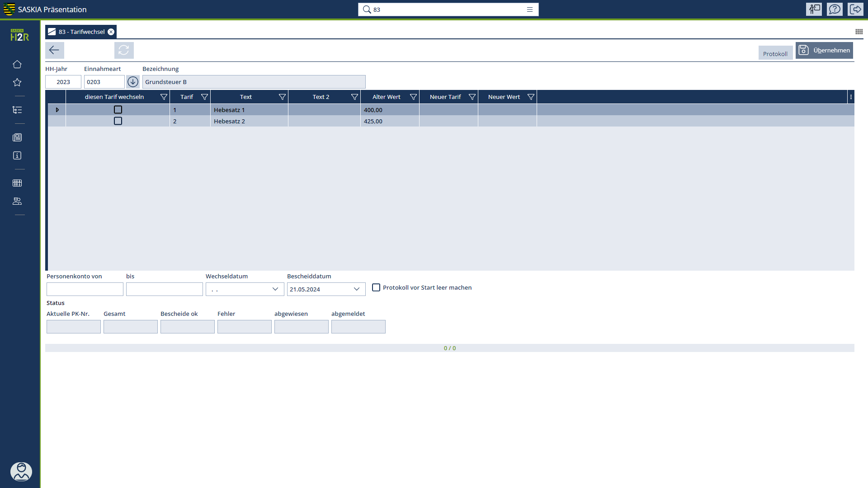The height and width of the screenshot is (488, 868).
Task: Click the Protokoll button
Action: (x=775, y=53)
